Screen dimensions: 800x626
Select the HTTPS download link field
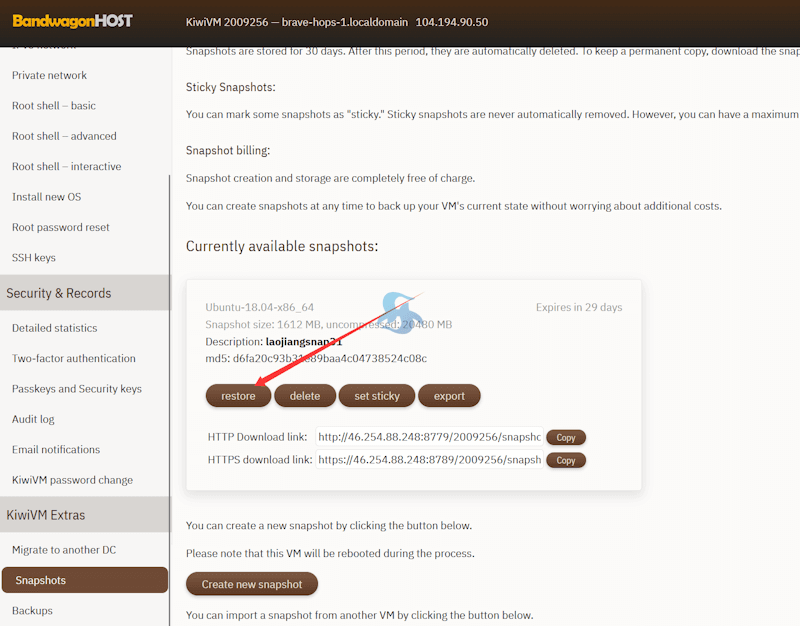(x=429, y=460)
